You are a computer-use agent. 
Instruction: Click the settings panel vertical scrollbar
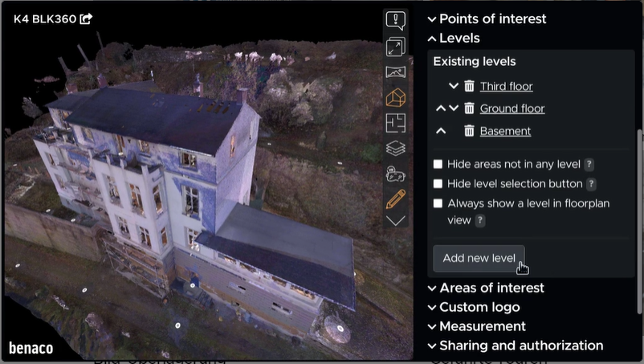(638, 222)
